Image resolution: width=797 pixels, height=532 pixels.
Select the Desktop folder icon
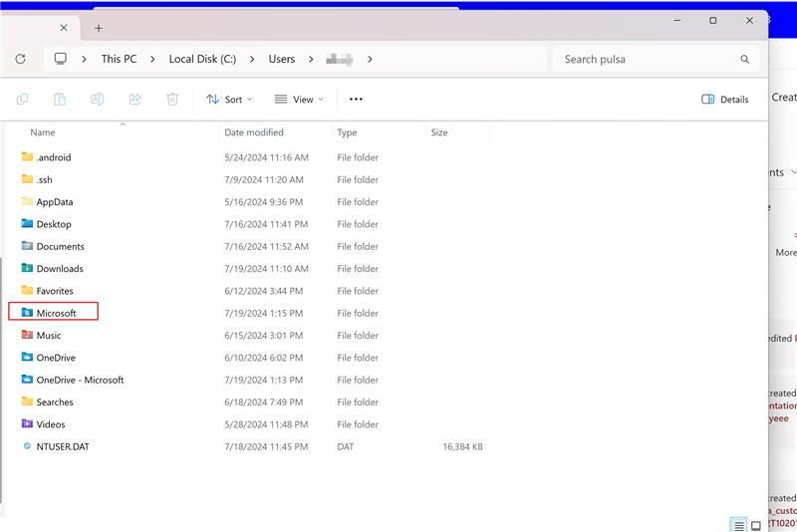tap(28, 223)
